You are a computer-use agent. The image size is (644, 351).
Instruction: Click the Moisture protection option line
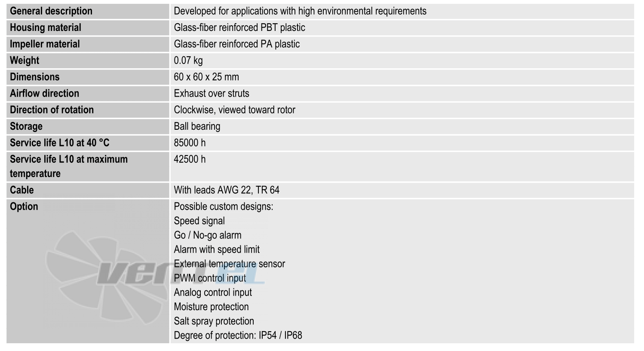tap(211, 307)
